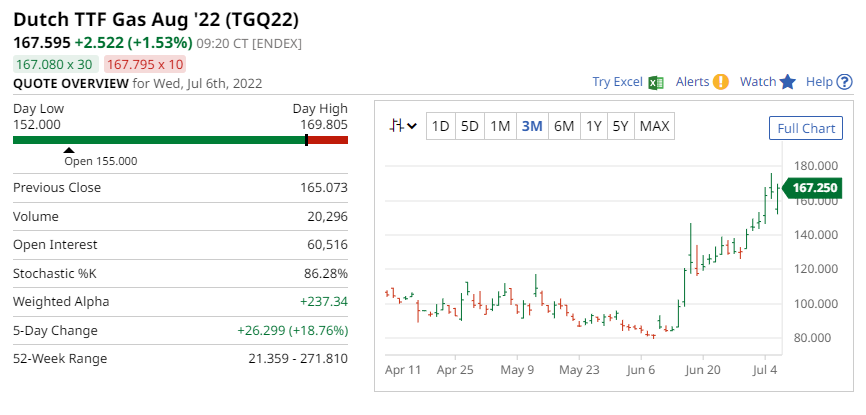Viewport: 866px width, 415px height.
Task: Click the QUOTE OVERVIEW heading
Action: click(x=71, y=83)
